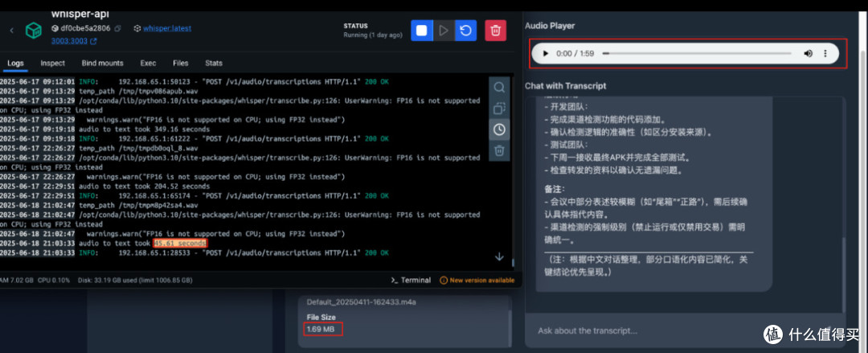
Task: Click the CPU 0.10% status text
Action: coord(54,281)
